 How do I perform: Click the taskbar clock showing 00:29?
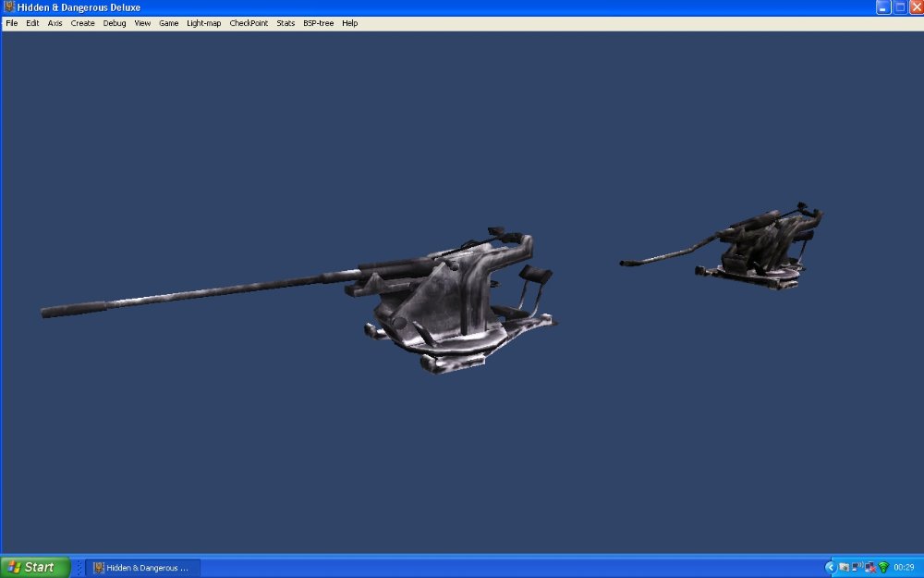click(x=904, y=568)
